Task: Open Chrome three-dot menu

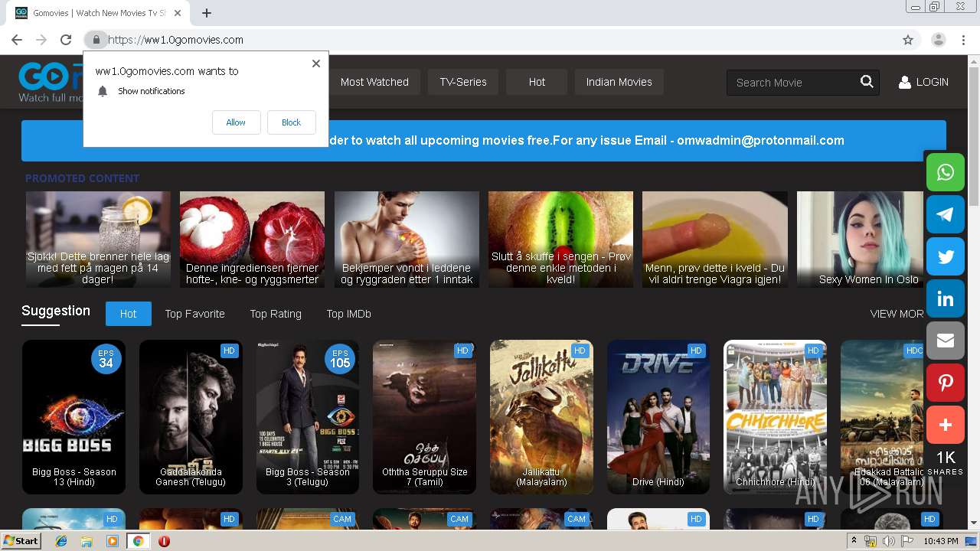Action: click(963, 40)
